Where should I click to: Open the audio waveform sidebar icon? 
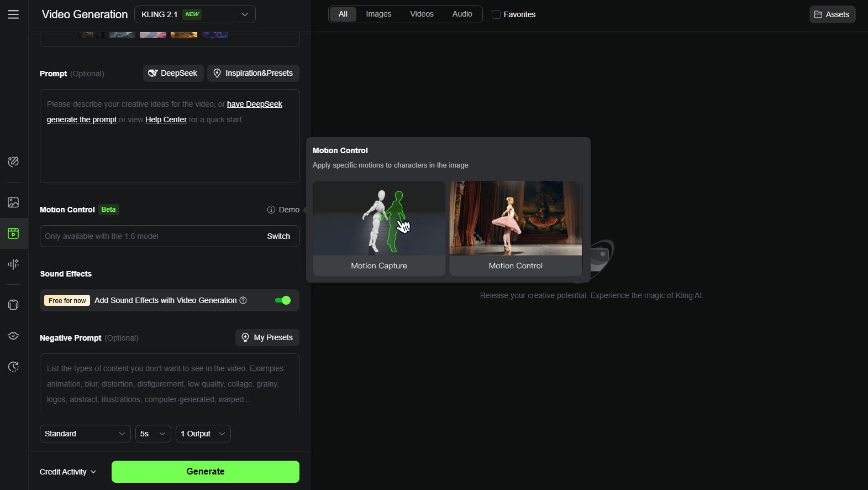pyautogui.click(x=13, y=264)
